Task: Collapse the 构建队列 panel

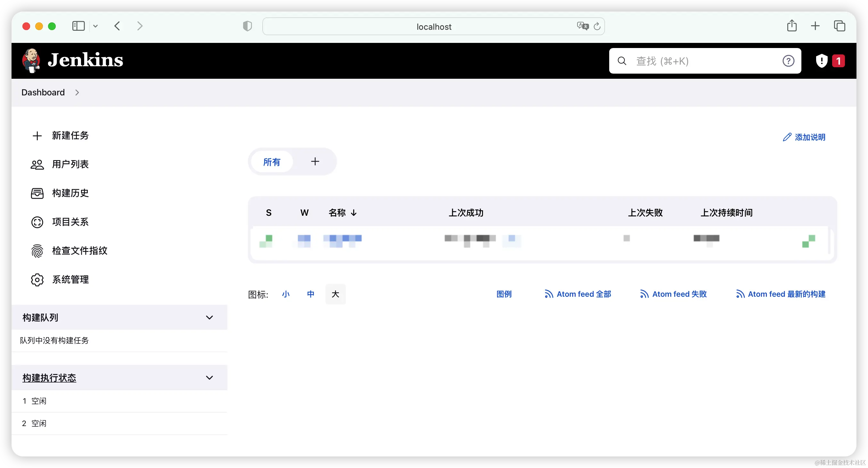Action: (209, 318)
